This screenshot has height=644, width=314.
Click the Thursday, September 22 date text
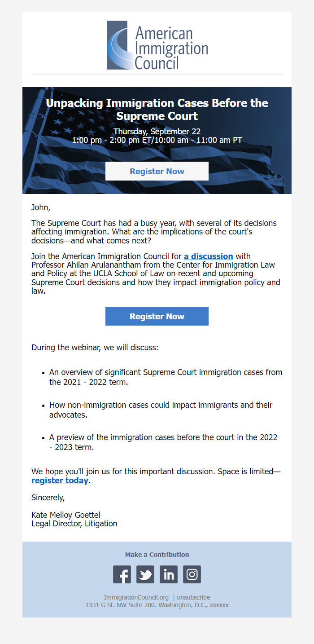tap(157, 132)
